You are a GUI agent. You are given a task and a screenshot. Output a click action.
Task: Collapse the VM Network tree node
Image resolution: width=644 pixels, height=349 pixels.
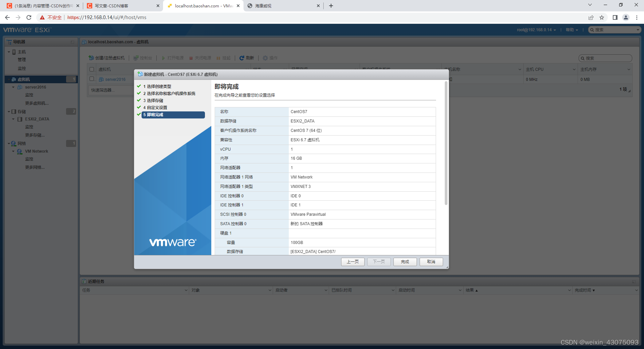coord(13,151)
